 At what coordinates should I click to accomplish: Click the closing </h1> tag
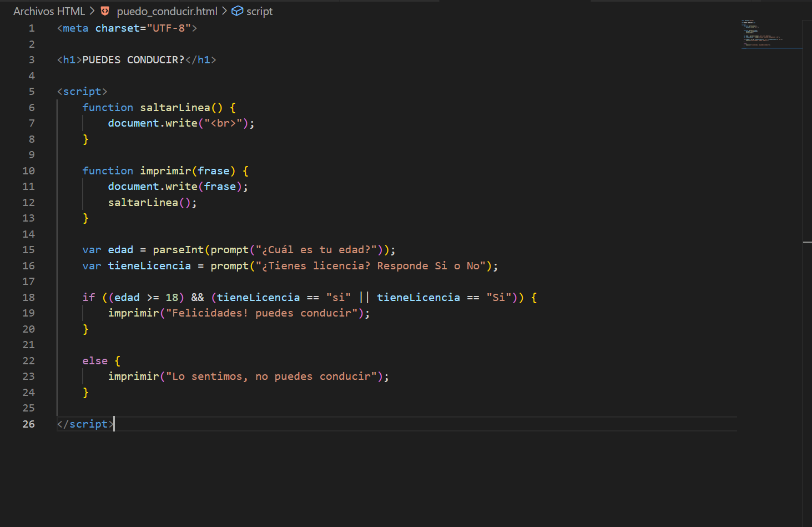pyautogui.click(x=200, y=60)
